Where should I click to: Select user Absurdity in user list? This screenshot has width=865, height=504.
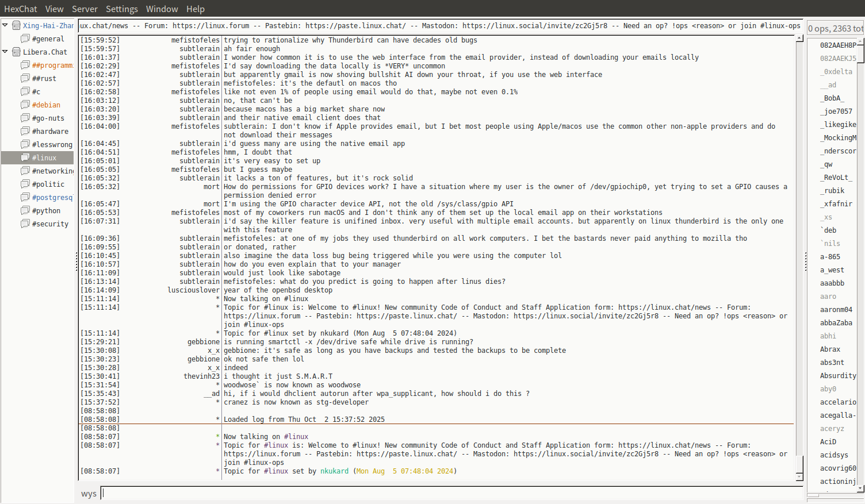point(837,376)
